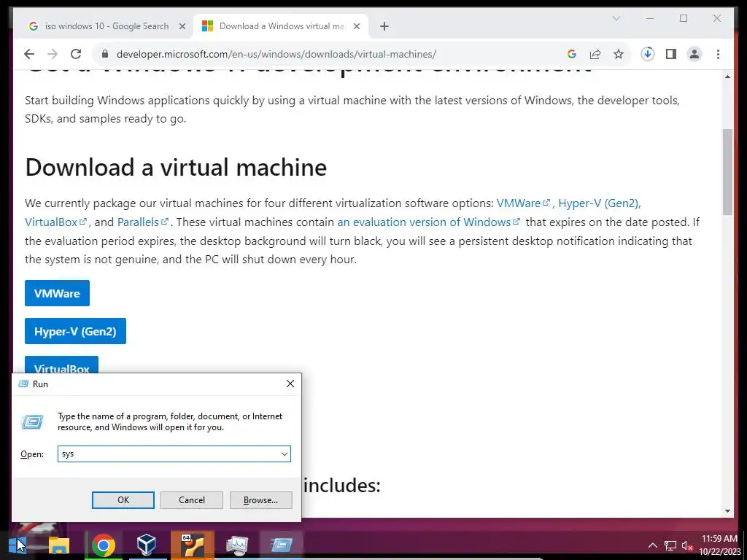Open the taskbar clock and date
The width and height of the screenshot is (747, 560).
pyautogui.click(x=719, y=545)
